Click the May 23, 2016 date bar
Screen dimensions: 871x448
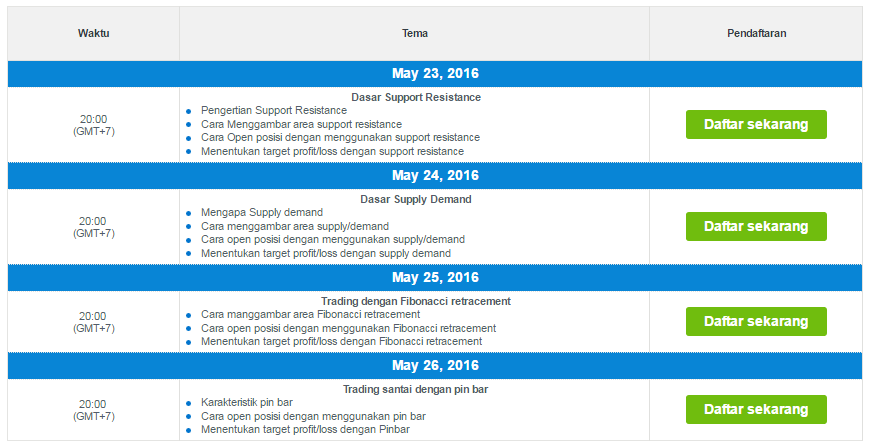pos(435,74)
